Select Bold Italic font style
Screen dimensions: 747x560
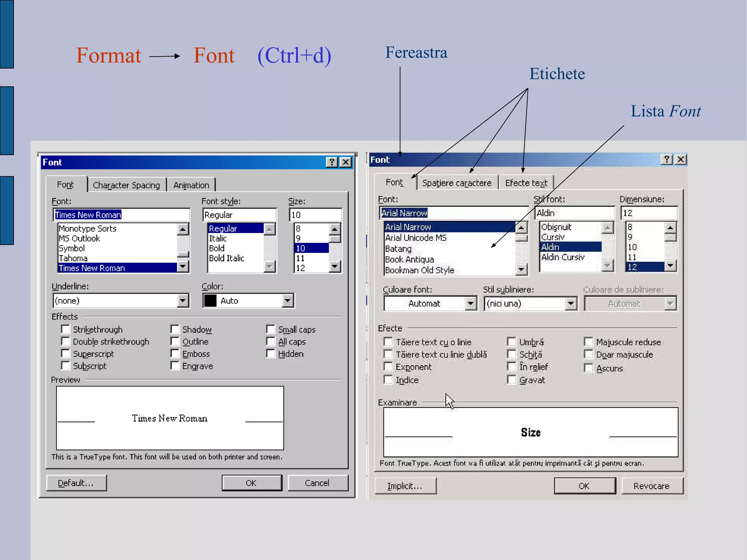coord(235,258)
